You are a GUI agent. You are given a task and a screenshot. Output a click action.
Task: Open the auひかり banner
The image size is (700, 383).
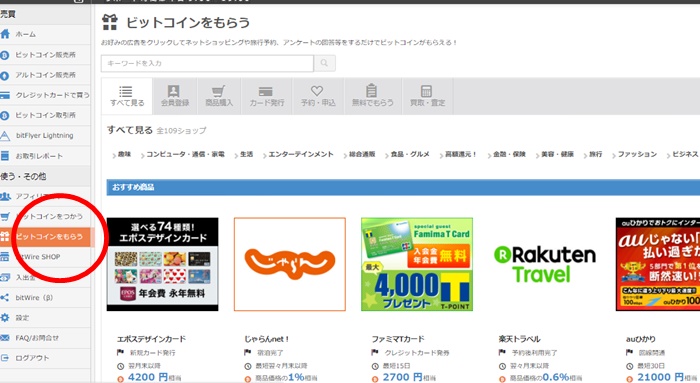click(658, 264)
